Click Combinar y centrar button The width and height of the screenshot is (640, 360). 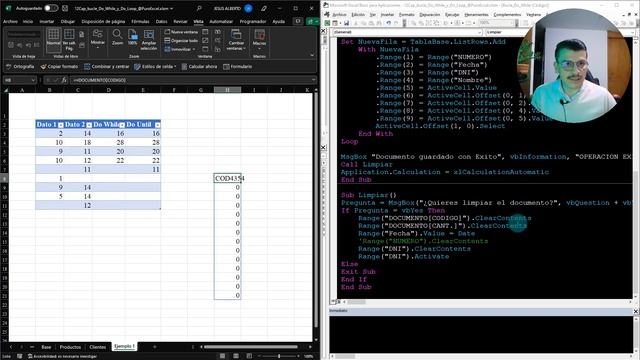pyautogui.click(x=107, y=67)
